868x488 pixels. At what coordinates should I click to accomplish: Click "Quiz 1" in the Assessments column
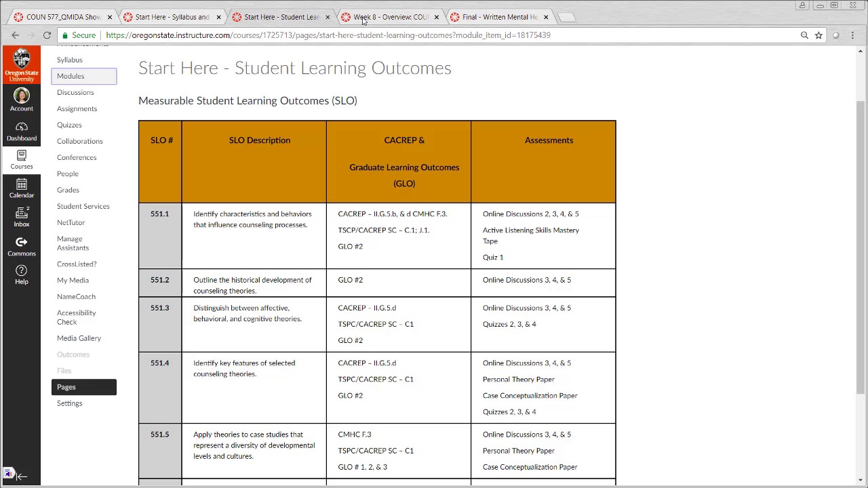[493, 258]
